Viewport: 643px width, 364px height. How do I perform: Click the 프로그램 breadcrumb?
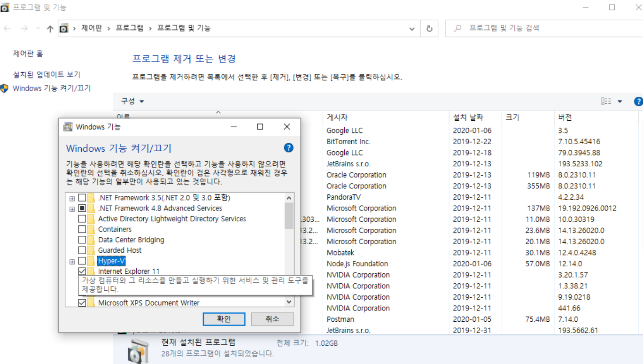pos(130,28)
